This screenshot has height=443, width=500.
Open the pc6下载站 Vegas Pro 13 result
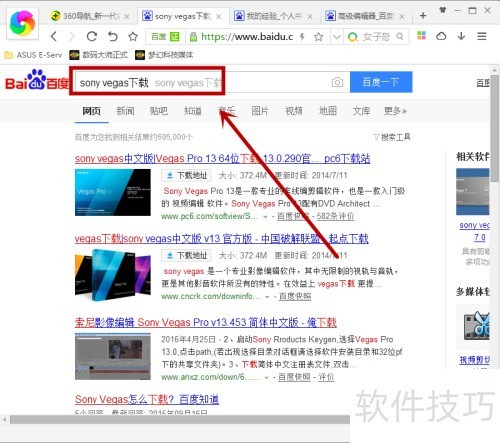point(222,158)
